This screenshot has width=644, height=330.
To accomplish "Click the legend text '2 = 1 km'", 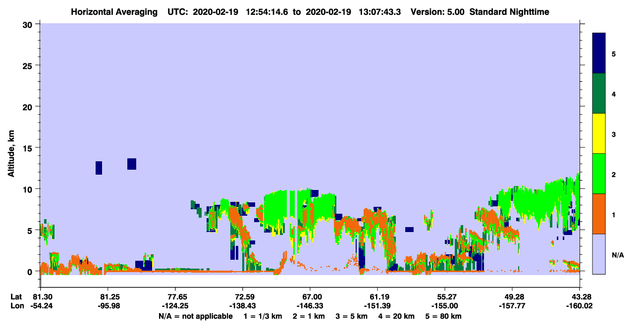I will pos(309,316).
